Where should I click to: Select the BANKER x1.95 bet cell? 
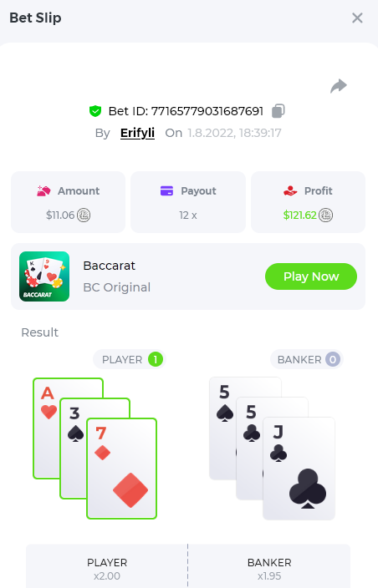[269, 566]
